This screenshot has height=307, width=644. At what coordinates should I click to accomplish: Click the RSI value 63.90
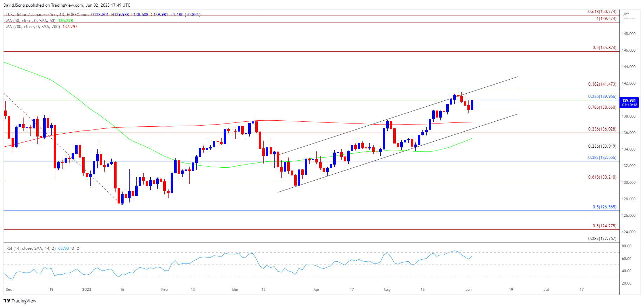pos(63,248)
